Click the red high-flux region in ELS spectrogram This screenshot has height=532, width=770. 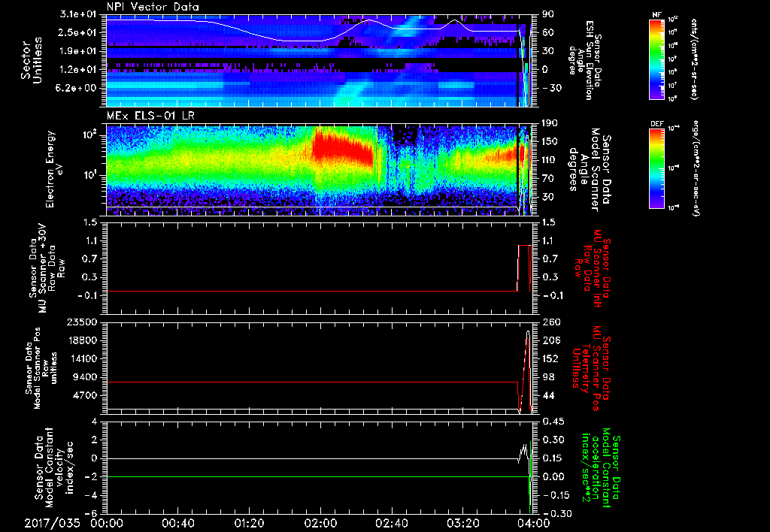(342, 149)
